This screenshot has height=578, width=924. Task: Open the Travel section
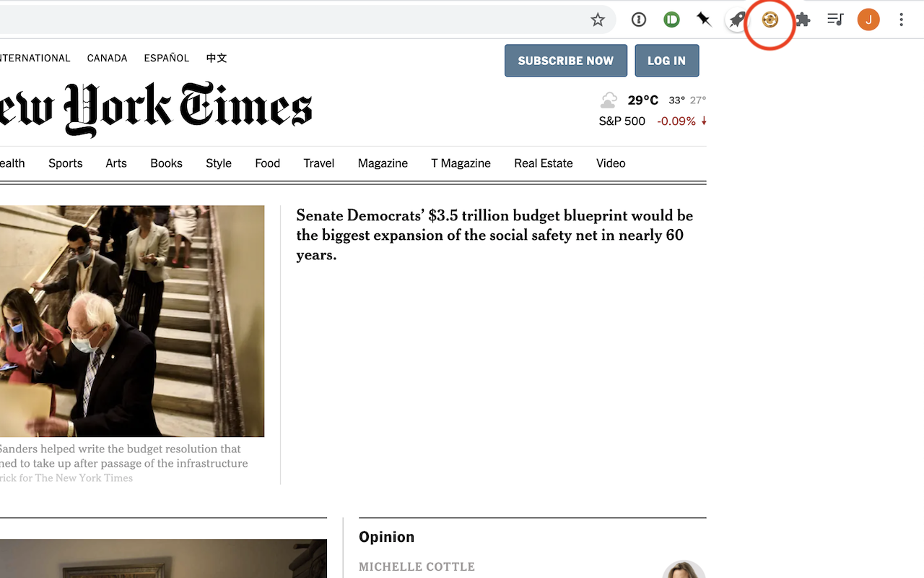pos(319,163)
